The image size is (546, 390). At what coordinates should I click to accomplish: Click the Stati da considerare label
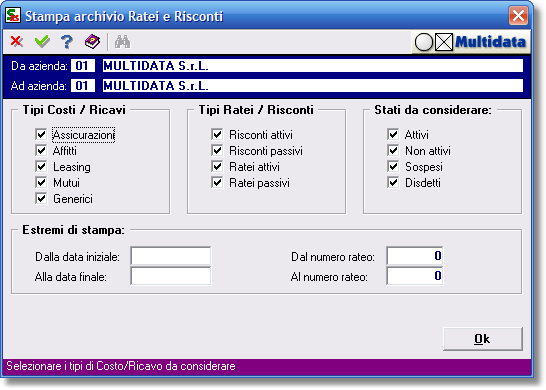(x=433, y=110)
